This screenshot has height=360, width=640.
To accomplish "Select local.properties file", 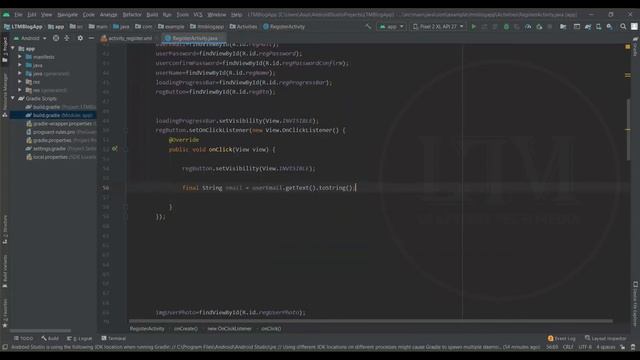I will point(60,157).
